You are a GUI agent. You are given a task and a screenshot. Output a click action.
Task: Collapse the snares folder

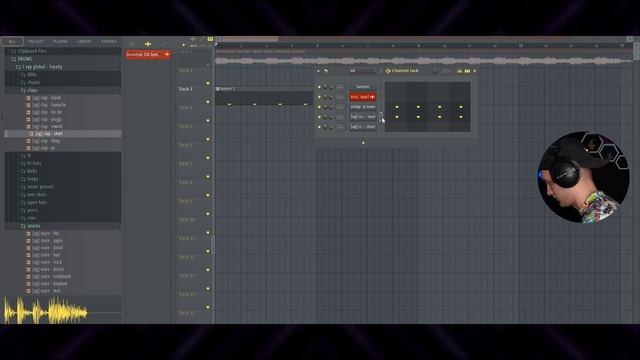tap(31, 226)
